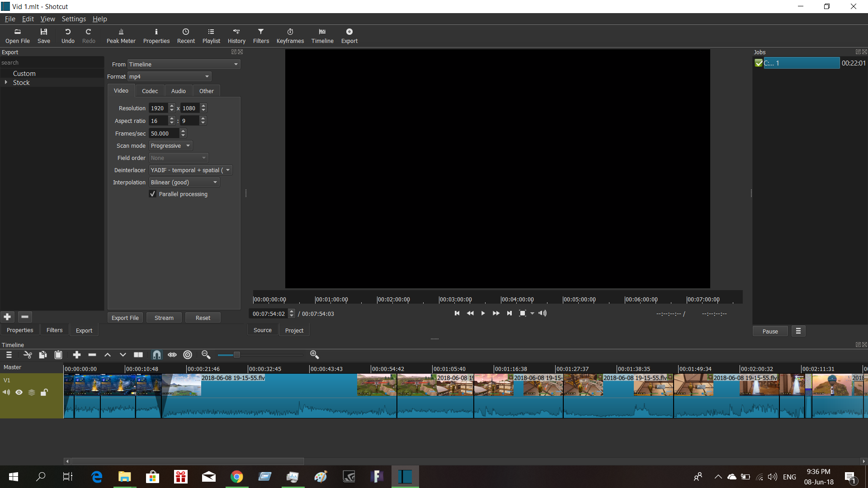Open the Interpolation dropdown
The width and height of the screenshot is (868, 488).
(x=184, y=182)
